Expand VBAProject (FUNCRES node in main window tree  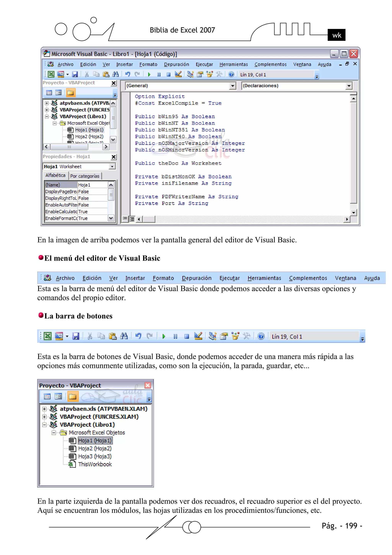click(x=47, y=110)
